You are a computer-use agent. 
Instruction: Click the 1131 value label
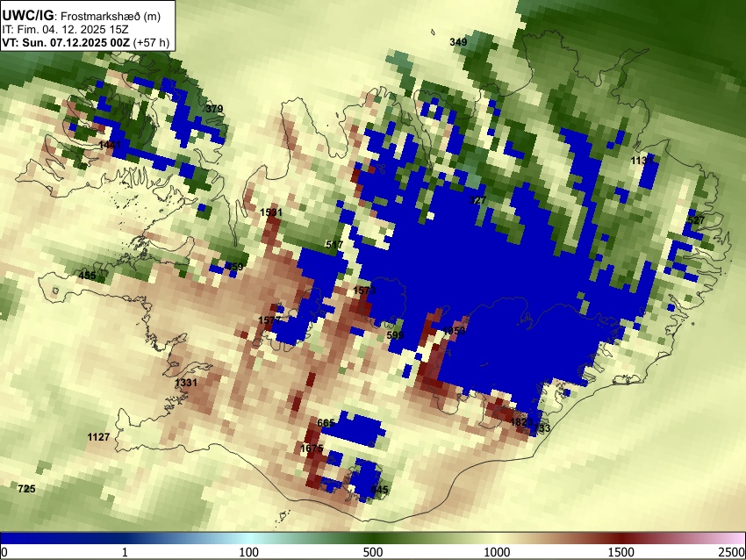coord(642,161)
